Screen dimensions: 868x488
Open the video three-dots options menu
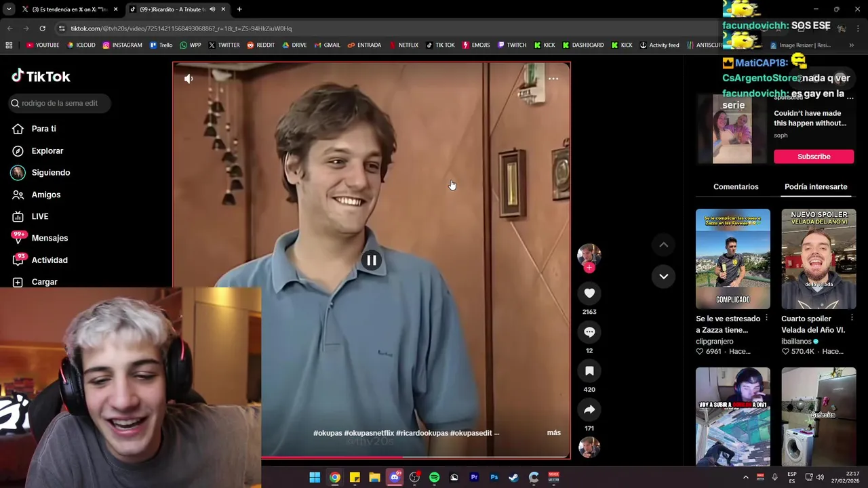pos(553,79)
